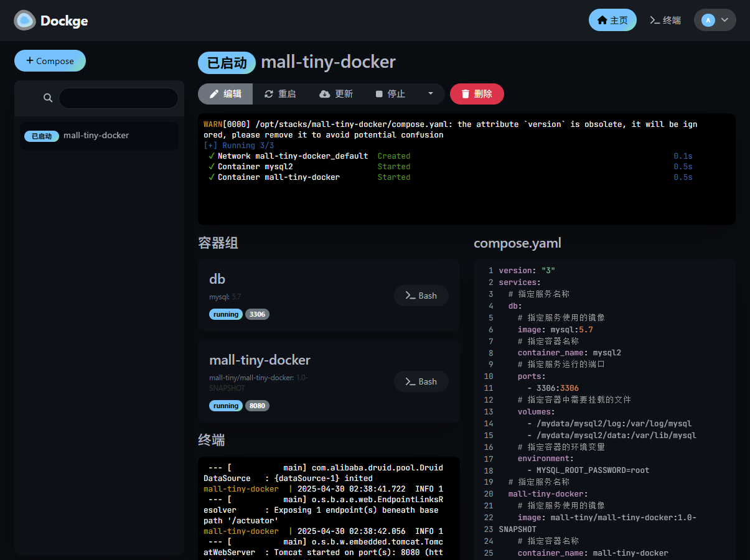Restart the stack with 重启 button

[280, 94]
